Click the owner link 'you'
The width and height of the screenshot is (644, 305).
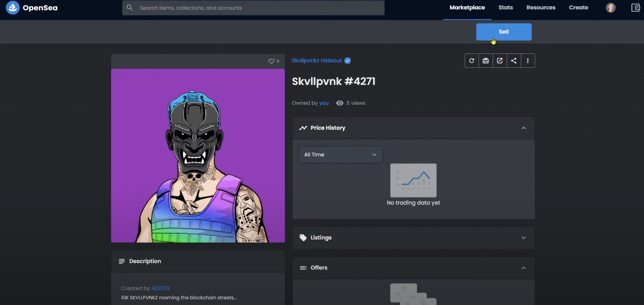click(x=324, y=103)
